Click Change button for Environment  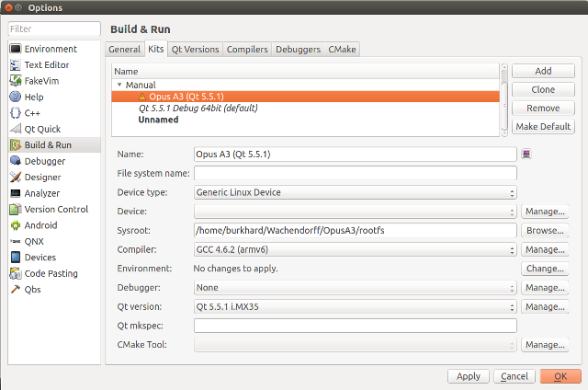(x=545, y=269)
